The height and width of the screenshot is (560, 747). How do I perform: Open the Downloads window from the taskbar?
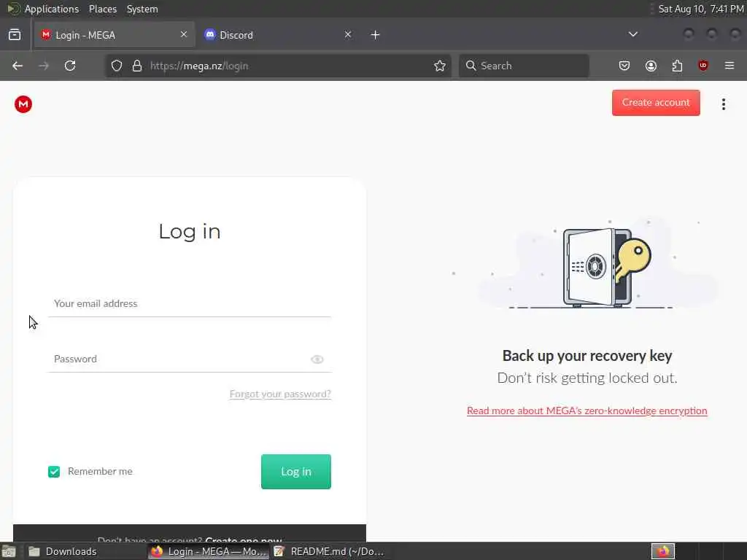point(85,551)
